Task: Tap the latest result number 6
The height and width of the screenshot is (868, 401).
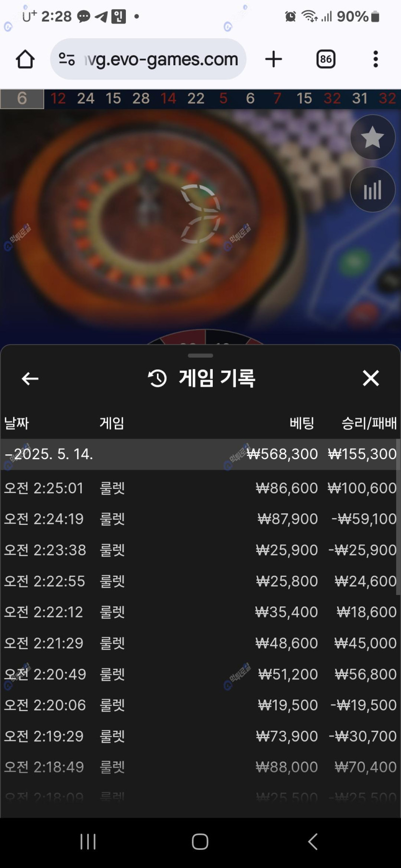Action: point(22,98)
